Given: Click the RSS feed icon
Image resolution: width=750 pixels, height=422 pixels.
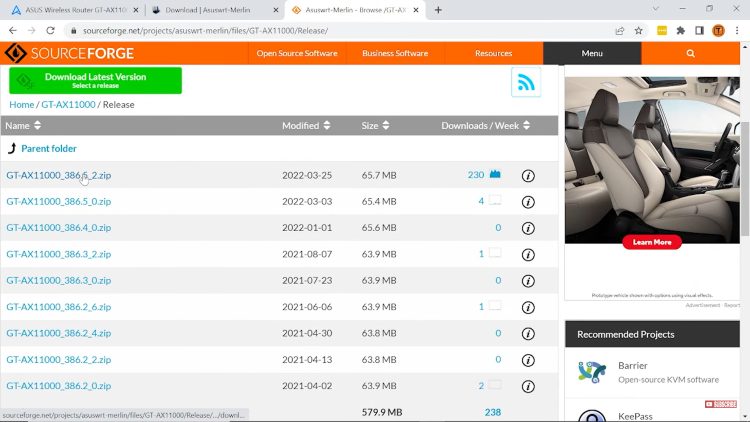Looking at the screenshot, I should pyautogui.click(x=526, y=82).
